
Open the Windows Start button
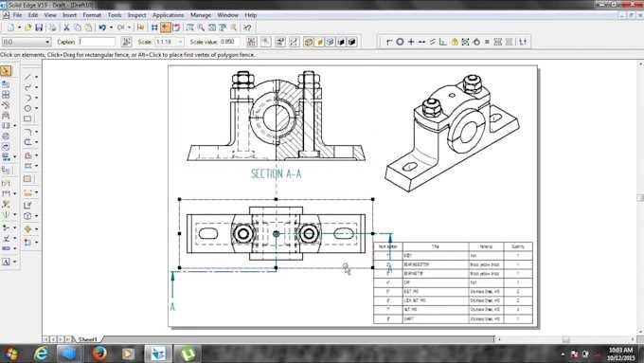11,354
